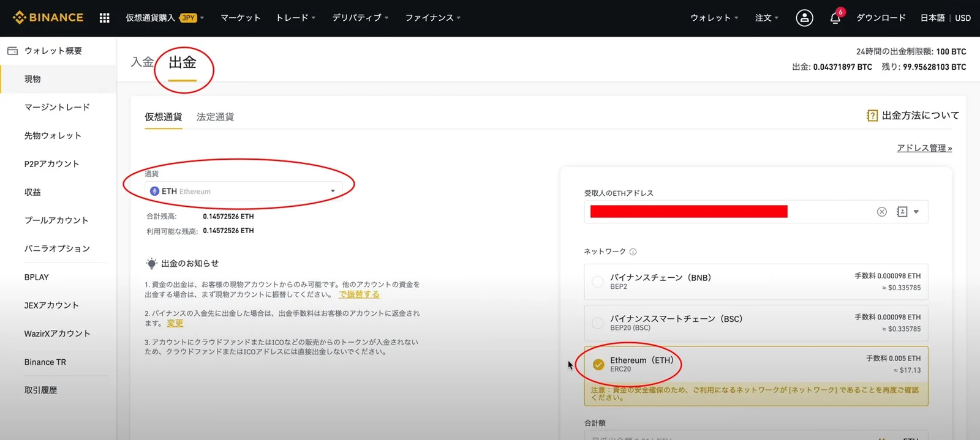
Task: Click the network info icon
Action: click(633, 252)
